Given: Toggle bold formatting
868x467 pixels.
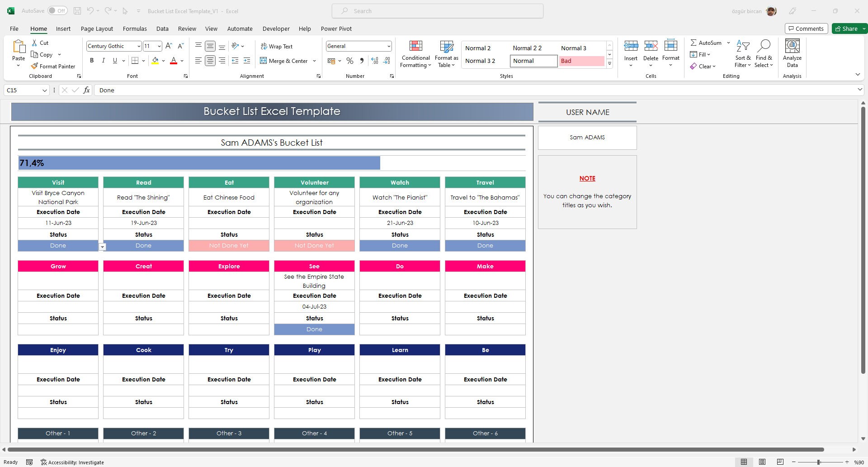Looking at the screenshot, I should (x=92, y=60).
